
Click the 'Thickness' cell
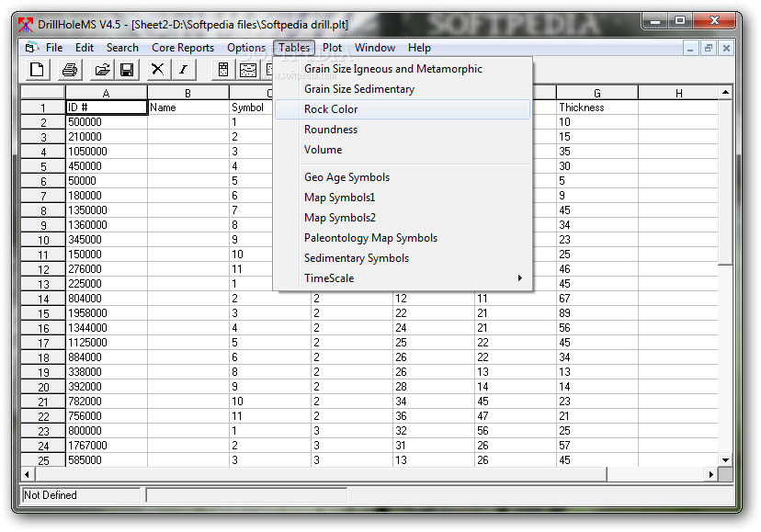(x=597, y=108)
